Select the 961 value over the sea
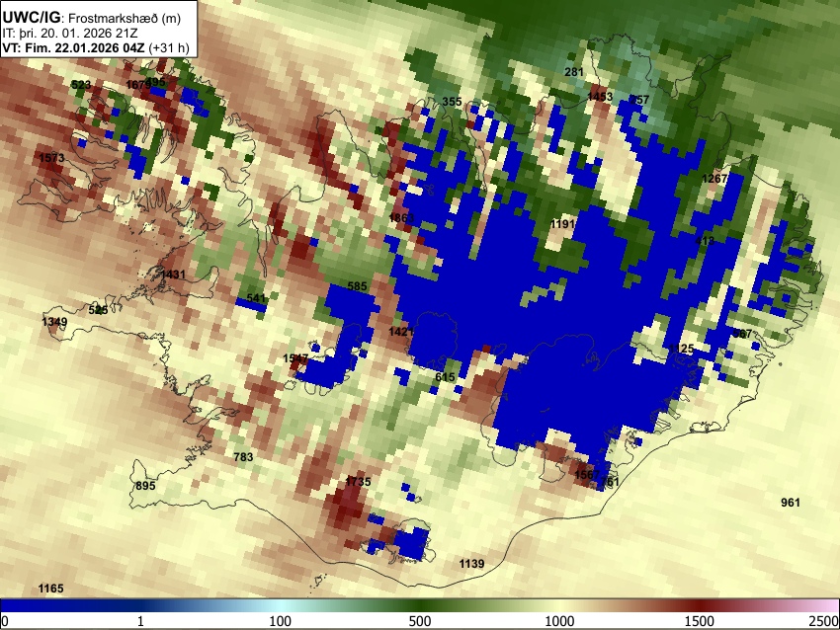Image resolution: width=840 pixels, height=630 pixels. pyautogui.click(x=791, y=502)
